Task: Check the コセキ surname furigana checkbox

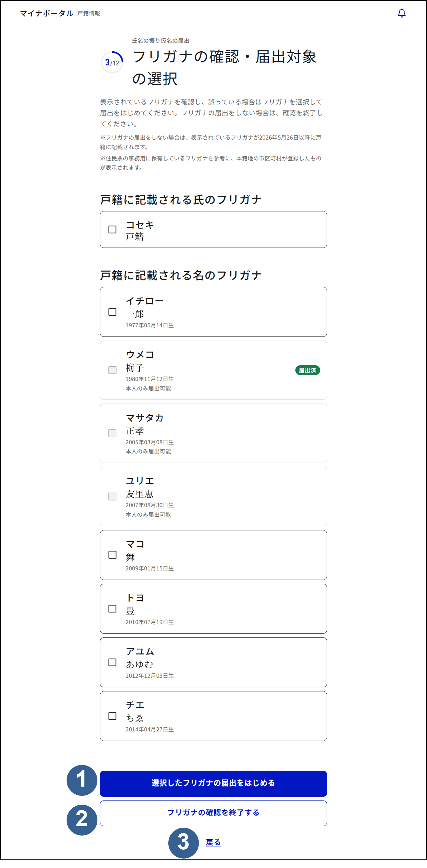Action: [x=112, y=229]
